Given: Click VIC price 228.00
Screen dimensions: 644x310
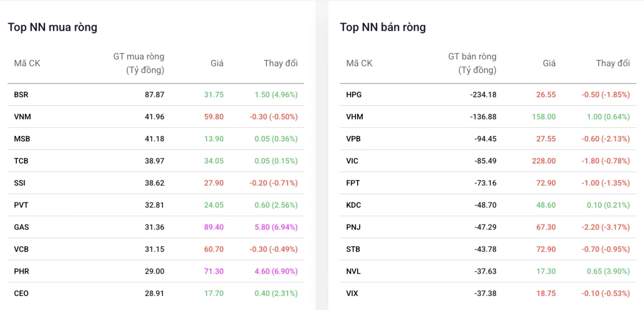Looking at the screenshot, I should click(544, 161).
